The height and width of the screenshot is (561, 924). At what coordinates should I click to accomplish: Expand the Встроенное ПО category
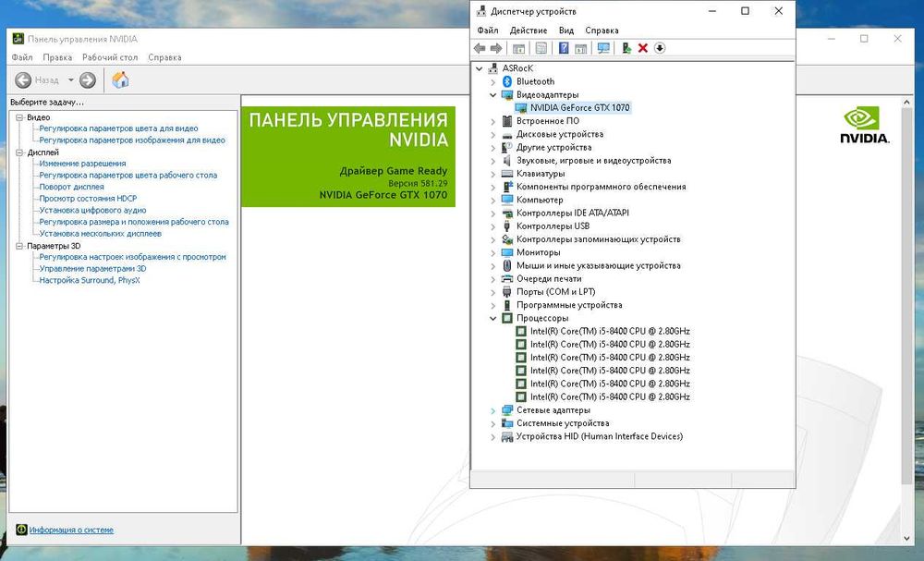tap(493, 121)
